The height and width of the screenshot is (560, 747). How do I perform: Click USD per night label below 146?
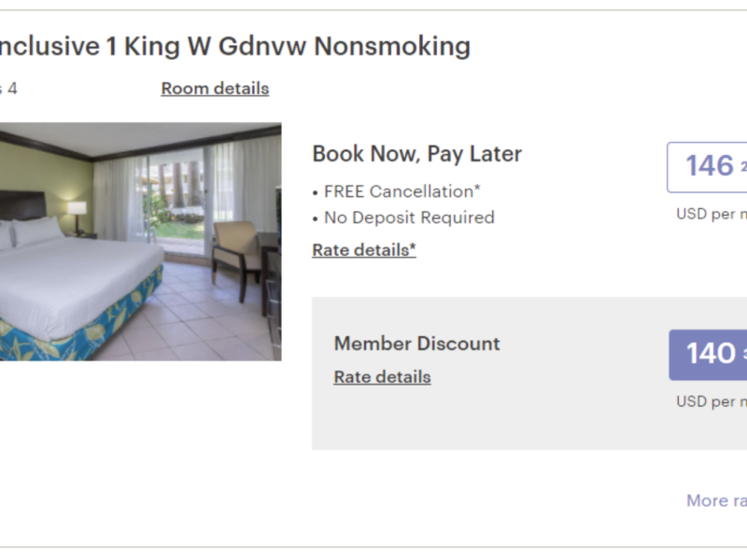coord(712,214)
